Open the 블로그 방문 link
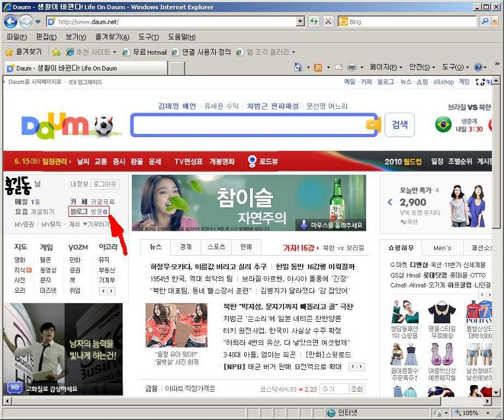 click(x=88, y=212)
